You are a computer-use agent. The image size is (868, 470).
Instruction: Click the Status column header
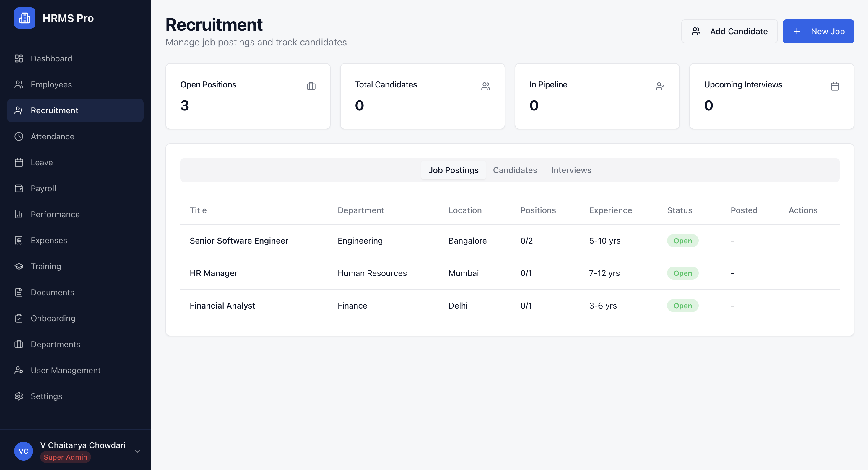(x=680, y=210)
